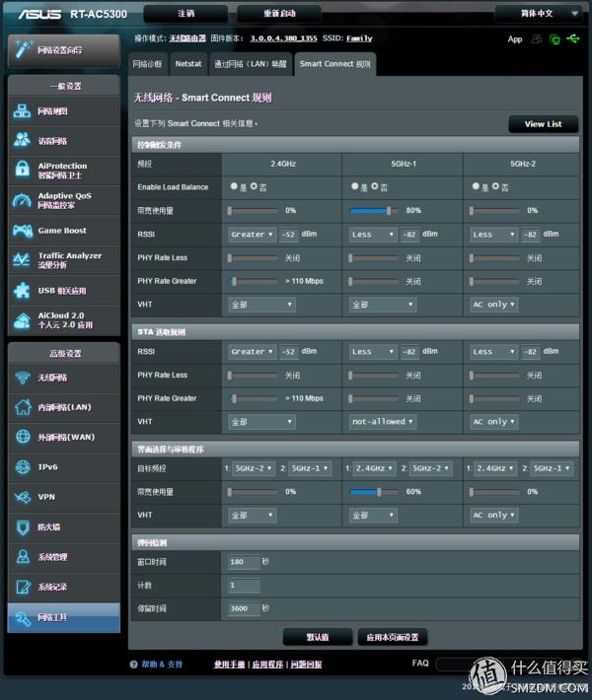Open the System Log notepad icon

[x=23, y=587]
